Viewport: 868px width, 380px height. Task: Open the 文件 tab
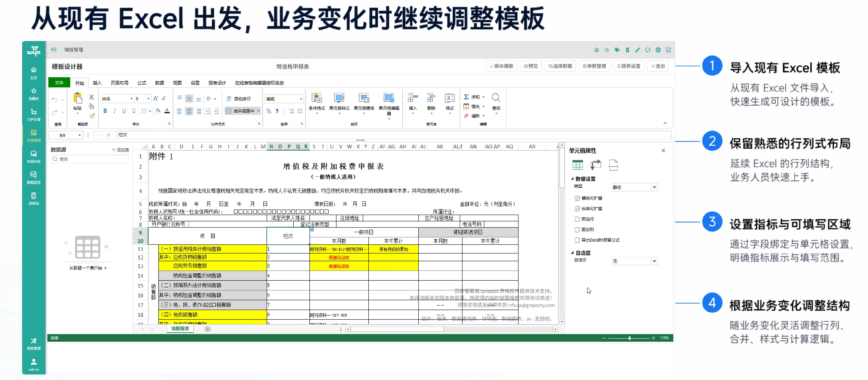click(x=59, y=83)
